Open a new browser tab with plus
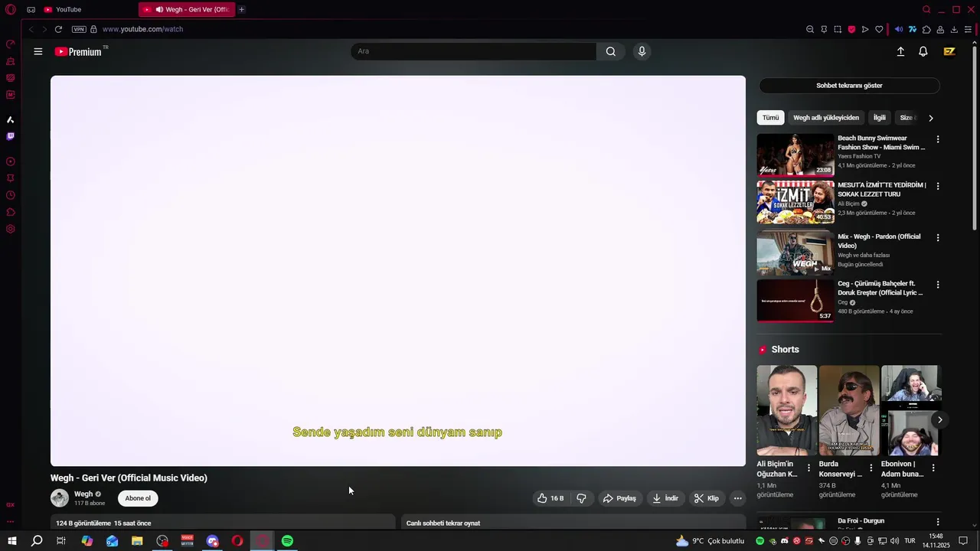 [x=241, y=9]
